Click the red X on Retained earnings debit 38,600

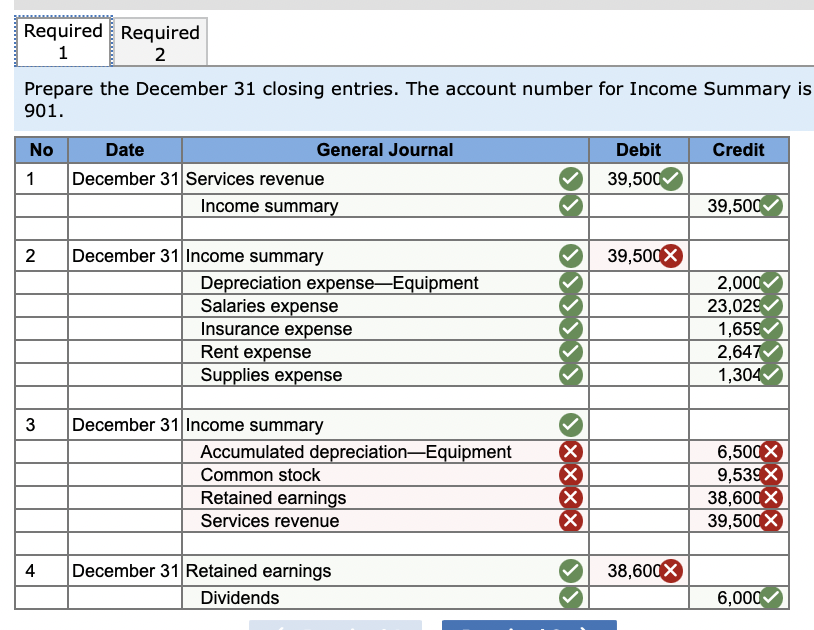668,571
